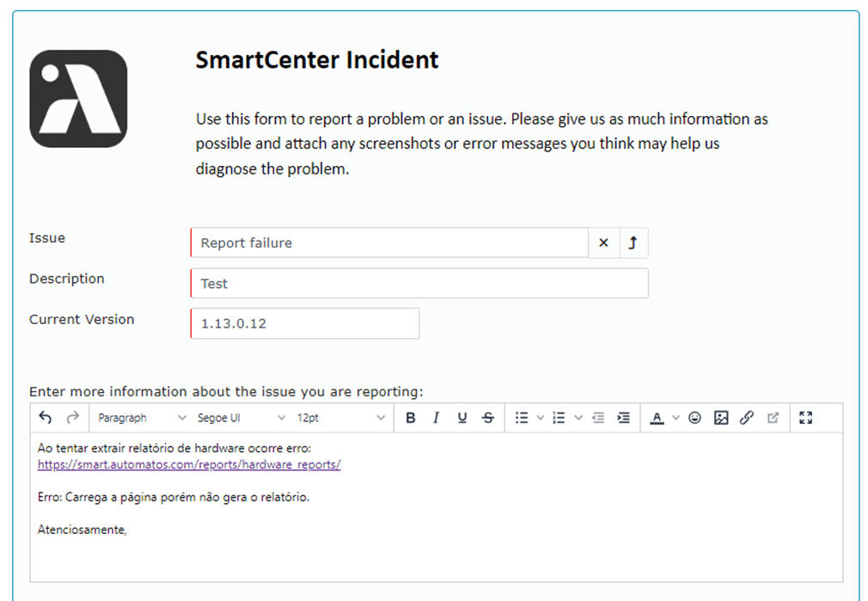Toggle a numbered list
Screen dimensions: 868x601
point(559,418)
